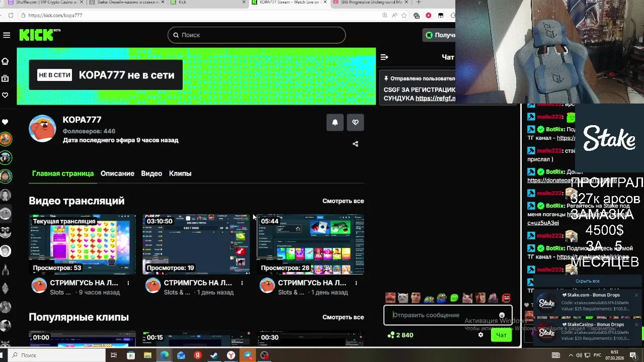Collapse the chat panel with the arrow icon
This screenshot has width=644, height=362.
[384, 57]
